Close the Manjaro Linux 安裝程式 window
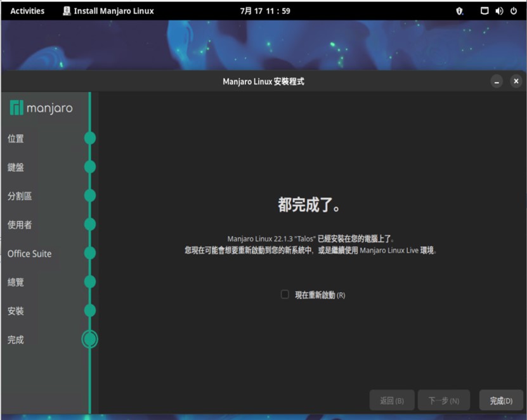 tap(516, 81)
